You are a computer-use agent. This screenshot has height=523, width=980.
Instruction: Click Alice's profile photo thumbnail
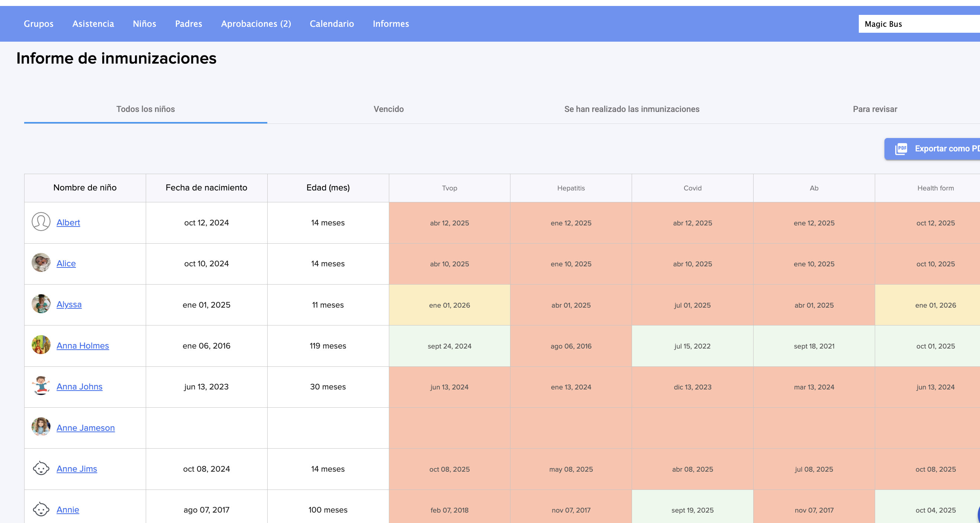click(41, 263)
